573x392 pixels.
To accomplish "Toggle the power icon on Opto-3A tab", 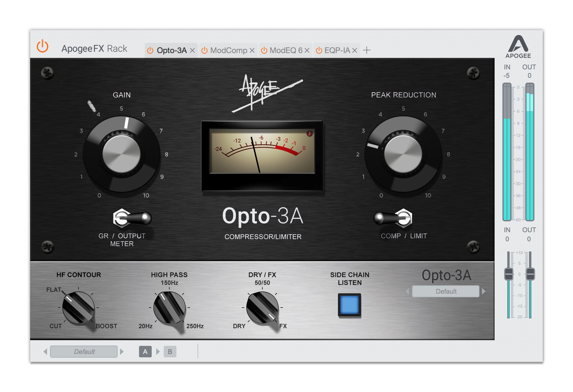I will 150,50.
